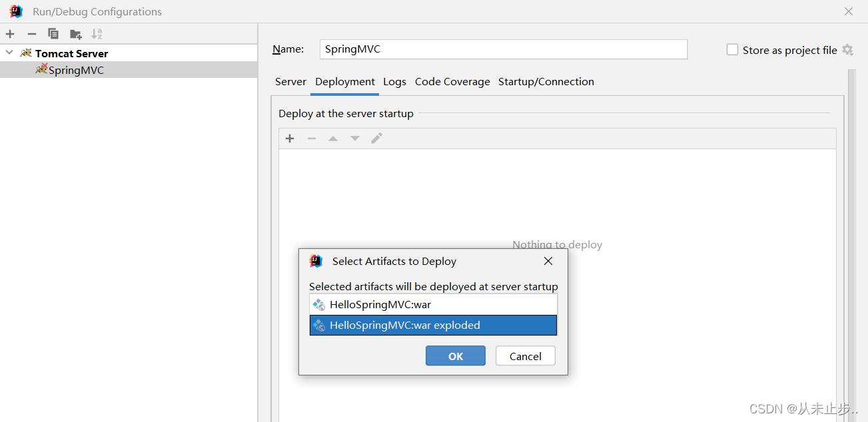The height and width of the screenshot is (422, 868).
Task: Cancel the Select Artifacts dialog
Action: click(x=526, y=356)
